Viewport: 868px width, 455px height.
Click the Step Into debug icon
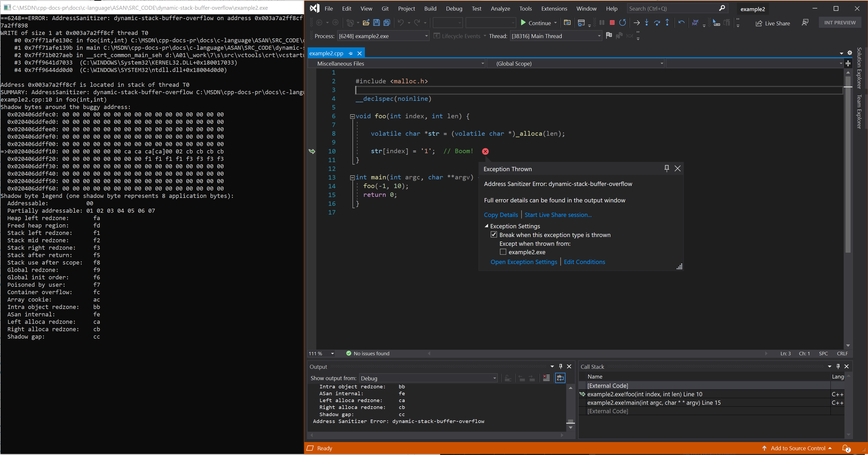[646, 22]
